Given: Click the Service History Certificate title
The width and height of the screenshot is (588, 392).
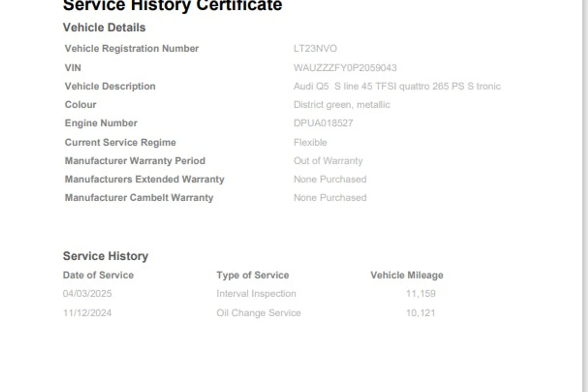Looking at the screenshot, I should click(172, 6).
